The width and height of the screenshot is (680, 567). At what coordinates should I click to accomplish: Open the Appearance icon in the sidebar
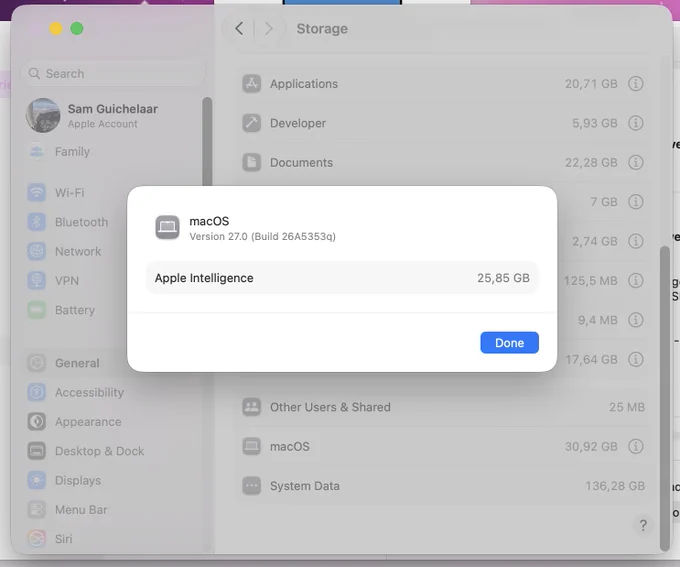36,422
